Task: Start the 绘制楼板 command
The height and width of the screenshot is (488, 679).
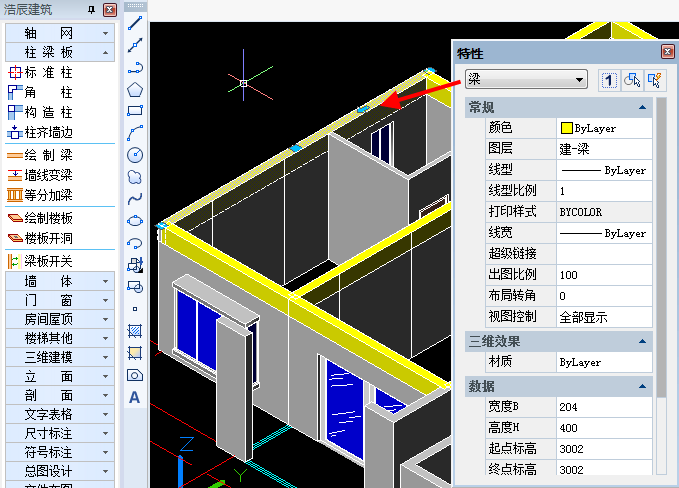Action: click(x=40, y=218)
